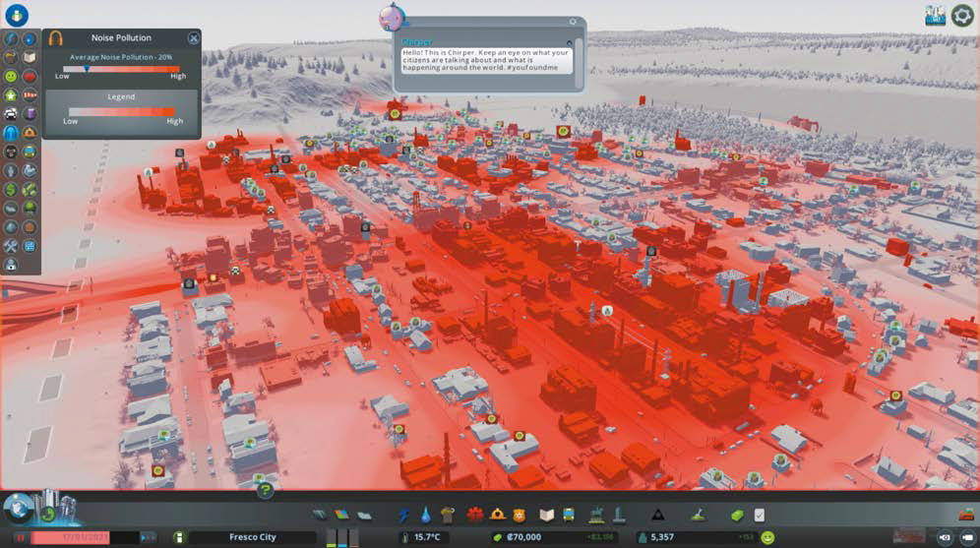Screen dimensions: 980x548
Task: Click the 5,357 population count
Action: (662, 537)
